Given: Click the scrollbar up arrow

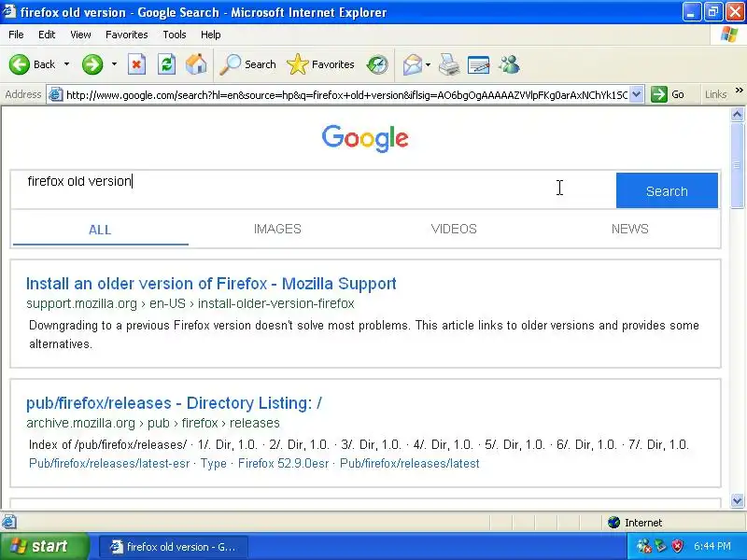Looking at the screenshot, I should pos(737,114).
